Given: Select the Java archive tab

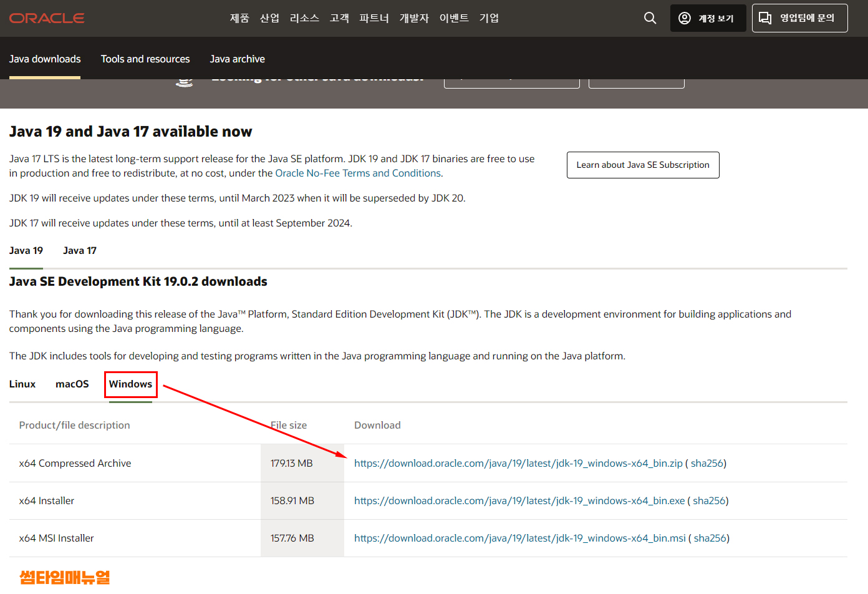Looking at the screenshot, I should [237, 59].
